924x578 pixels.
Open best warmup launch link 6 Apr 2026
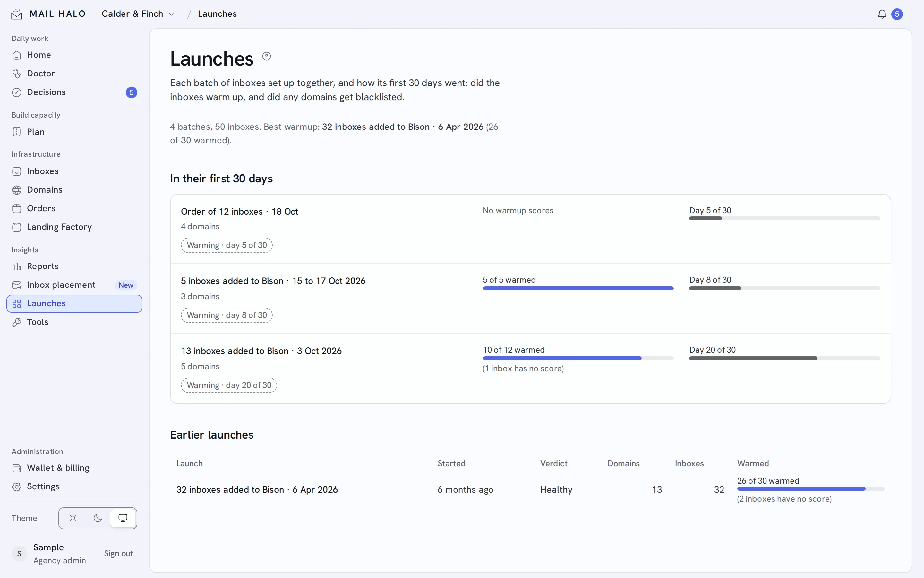tap(402, 127)
